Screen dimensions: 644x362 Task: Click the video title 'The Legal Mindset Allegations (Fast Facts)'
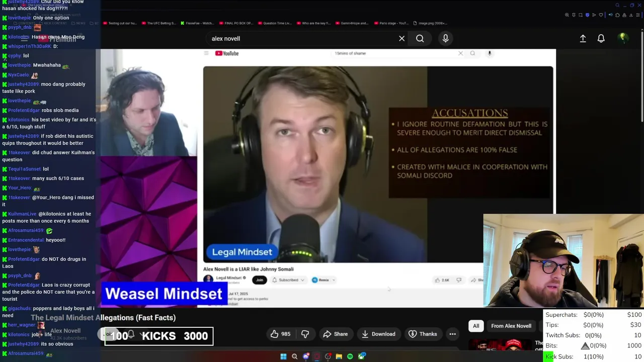pos(103,318)
